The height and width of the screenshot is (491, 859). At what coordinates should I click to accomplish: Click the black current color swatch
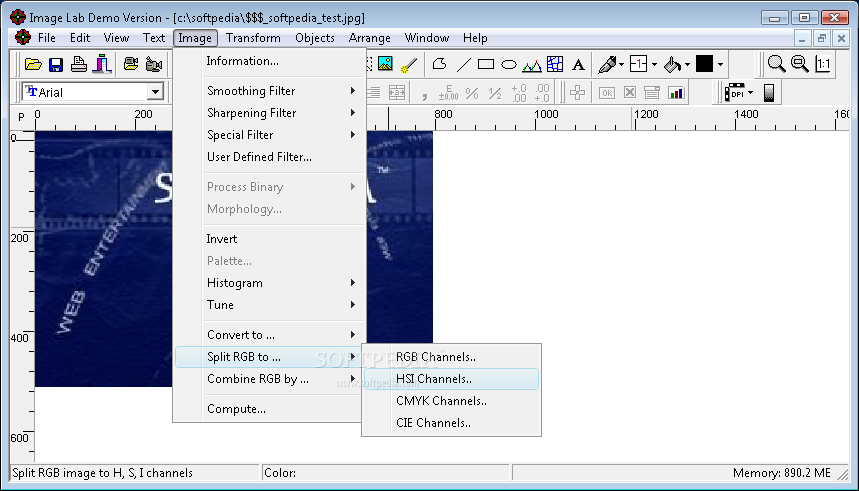point(705,64)
